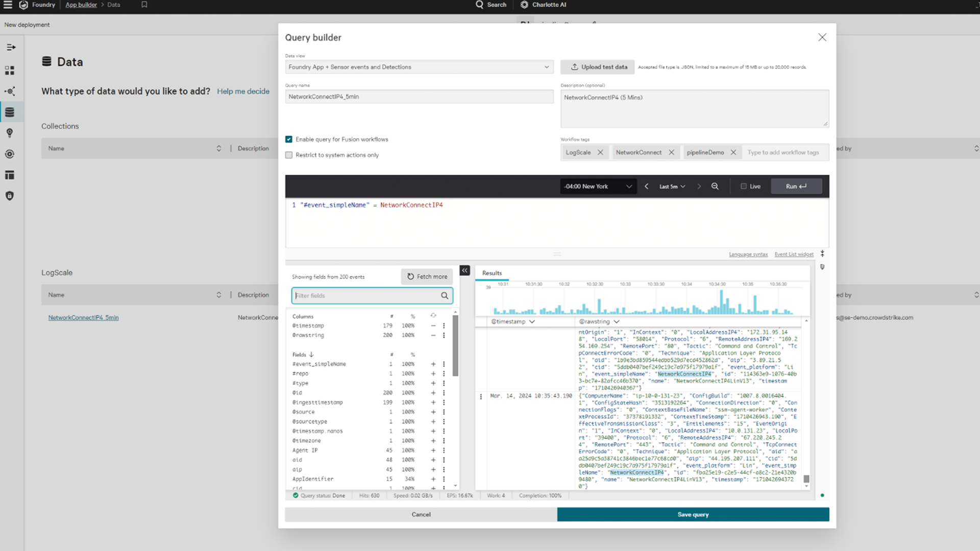Click the Save query button
980x551 pixels.
coord(693,514)
